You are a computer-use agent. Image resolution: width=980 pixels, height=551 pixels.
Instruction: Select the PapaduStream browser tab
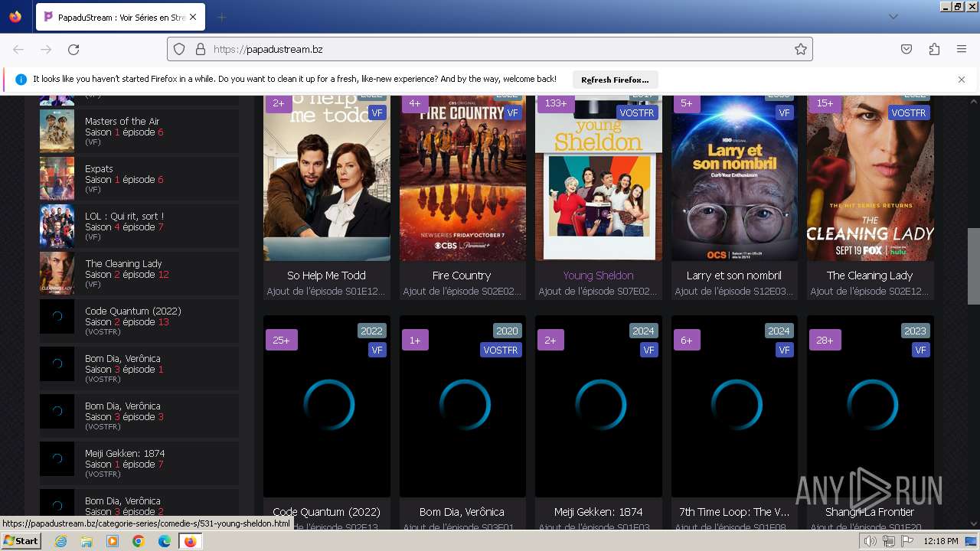pyautogui.click(x=120, y=17)
